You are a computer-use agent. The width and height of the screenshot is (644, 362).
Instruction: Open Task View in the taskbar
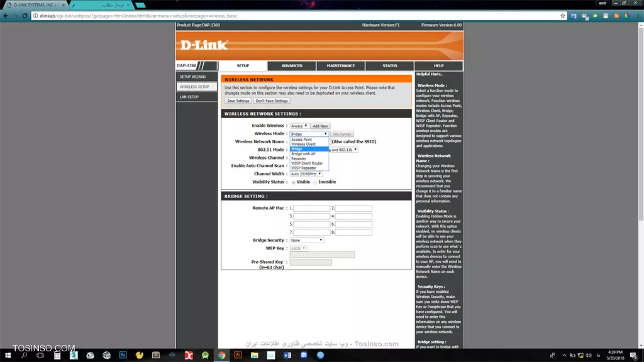click(40, 355)
